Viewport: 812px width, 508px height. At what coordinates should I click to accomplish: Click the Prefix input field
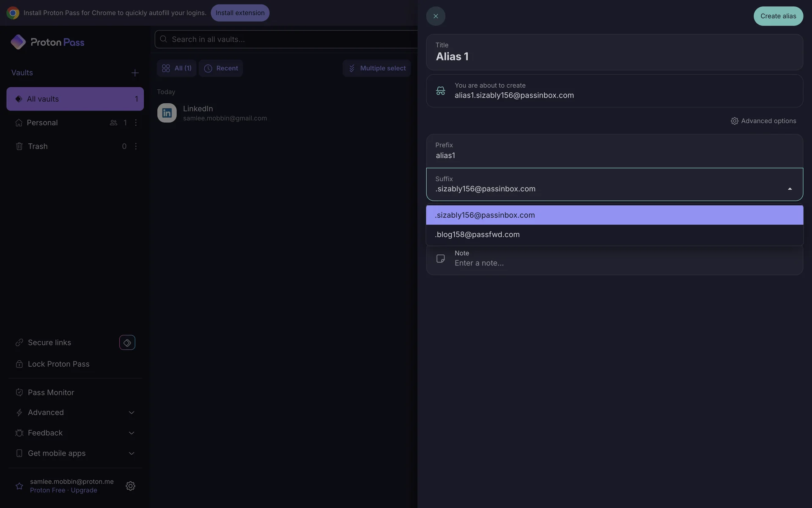click(x=613, y=155)
